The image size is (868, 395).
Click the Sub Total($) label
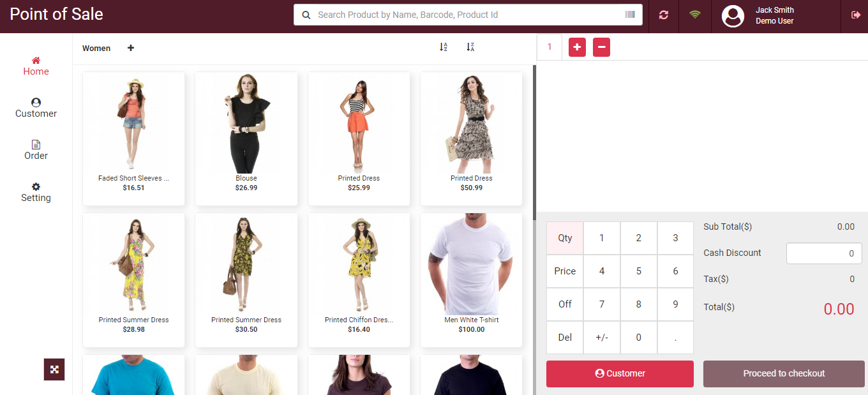click(x=728, y=227)
